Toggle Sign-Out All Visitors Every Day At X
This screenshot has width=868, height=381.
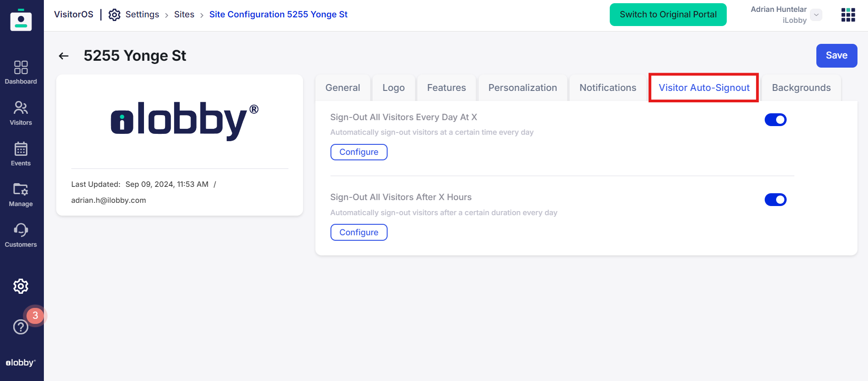click(775, 120)
